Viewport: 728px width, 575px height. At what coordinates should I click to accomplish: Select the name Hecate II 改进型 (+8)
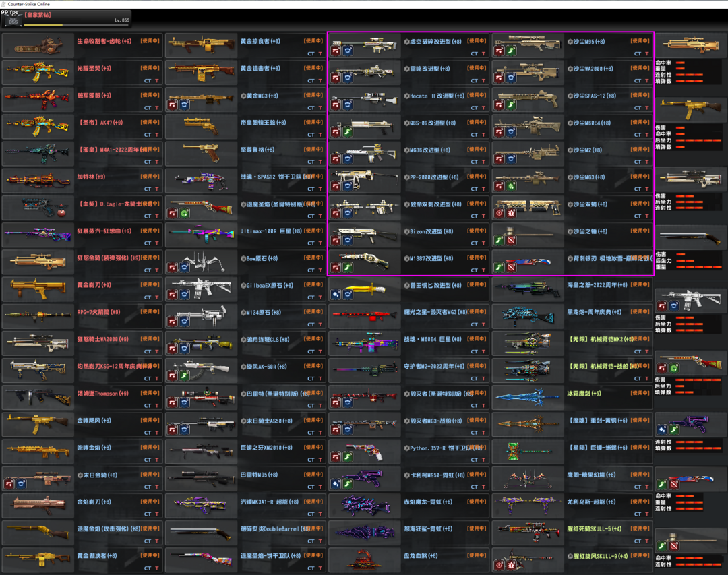click(x=437, y=96)
